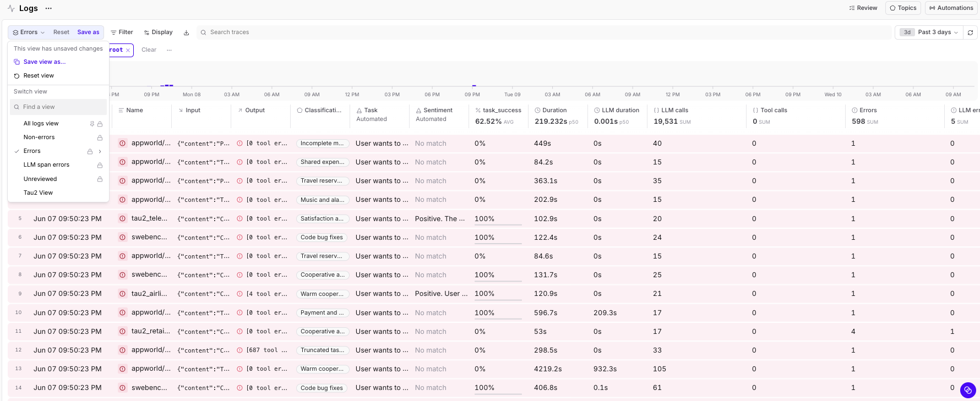Focus the Search traces field
This screenshot has width=980, height=401.
(x=544, y=32)
